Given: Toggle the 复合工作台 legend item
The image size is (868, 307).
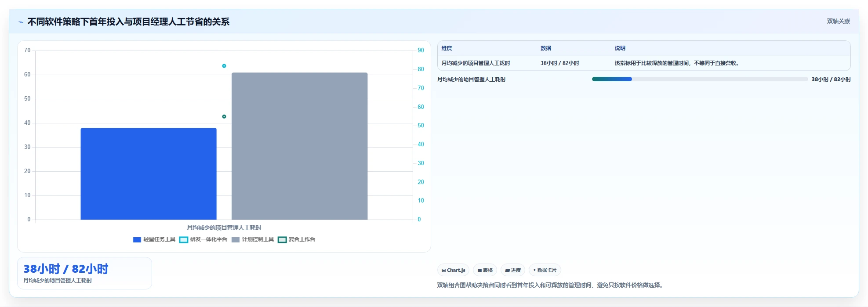Looking at the screenshot, I should pyautogui.click(x=296, y=239).
